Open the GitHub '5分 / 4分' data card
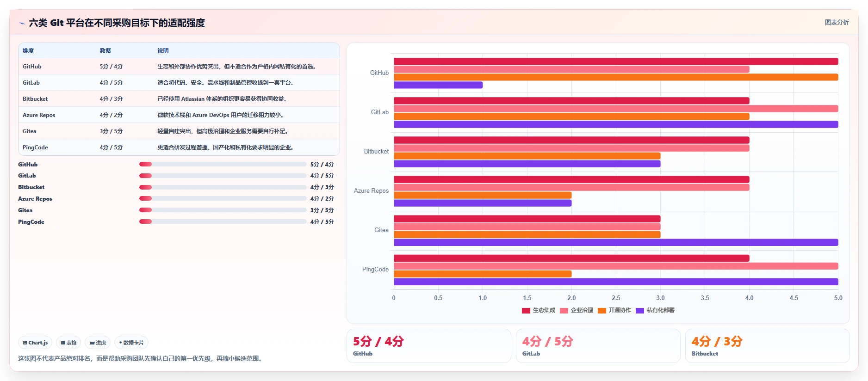Image resolution: width=868 pixels, height=381 pixels. (428, 346)
